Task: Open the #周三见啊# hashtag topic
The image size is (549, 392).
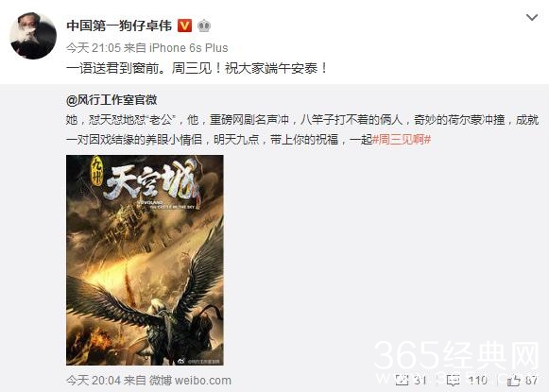Action: [402, 140]
